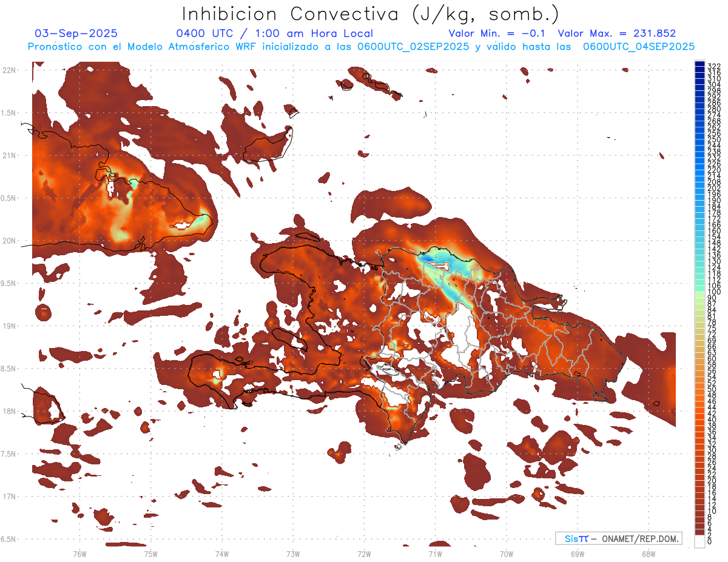The image size is (728, 562).
Task: Select the "Valor Max. = 231.852" reading
Action: [x=617, y=33]
